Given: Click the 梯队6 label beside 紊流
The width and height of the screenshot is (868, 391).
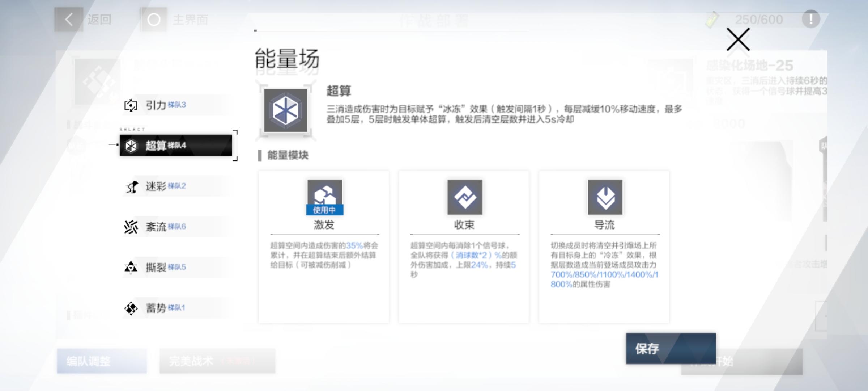Looking at the screenshot, I should (x=177, y=226).
